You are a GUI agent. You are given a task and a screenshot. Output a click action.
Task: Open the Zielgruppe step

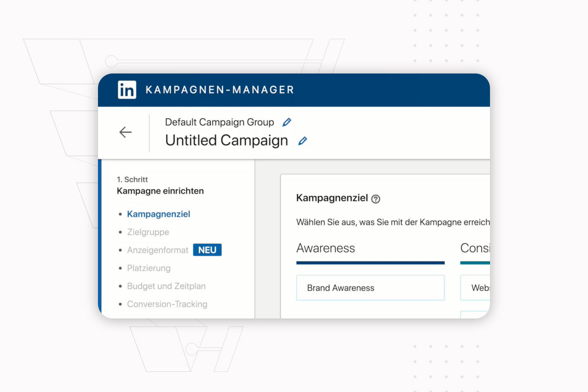[x=148, y=232]
